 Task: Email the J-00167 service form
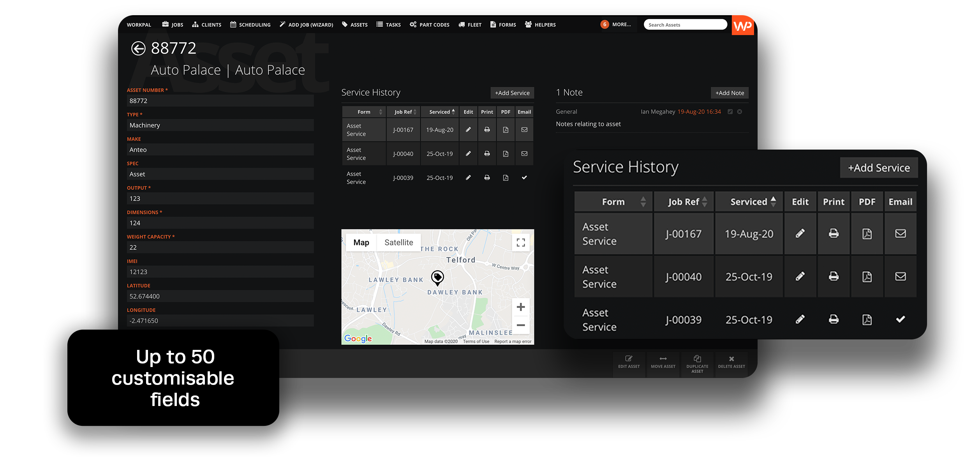pyautogui.click(x=524, y=130)
